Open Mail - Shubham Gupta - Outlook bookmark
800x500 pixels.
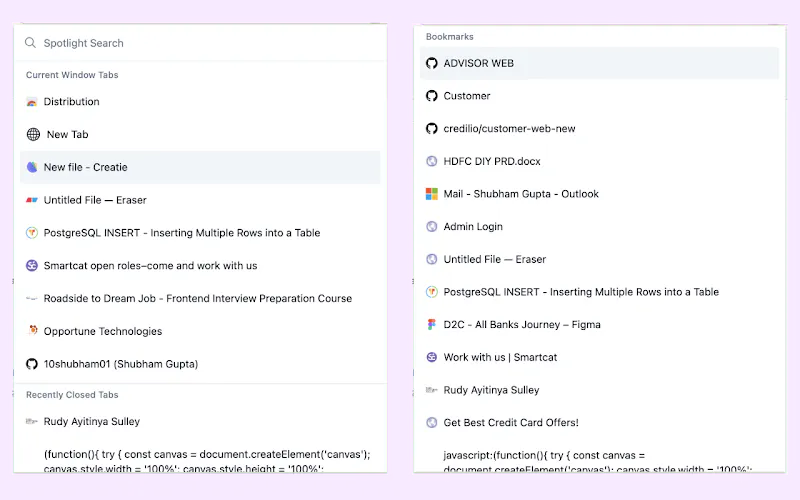coord(599,194)
